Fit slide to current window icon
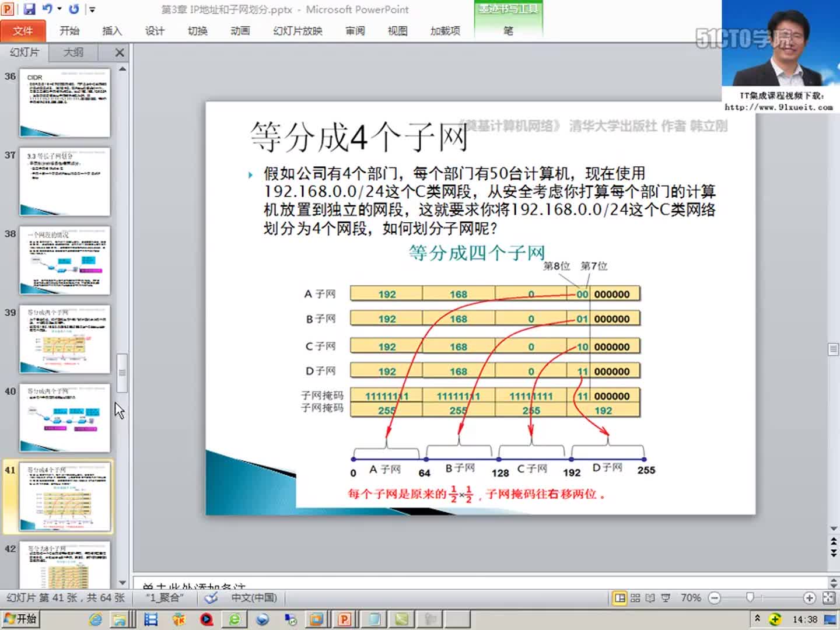The width and height of the screenshot is (840, 630). 829,598
